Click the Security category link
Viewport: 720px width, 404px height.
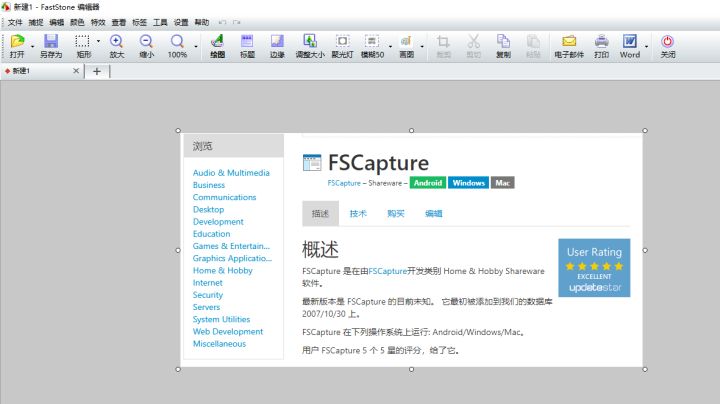[x=208, y=295]
